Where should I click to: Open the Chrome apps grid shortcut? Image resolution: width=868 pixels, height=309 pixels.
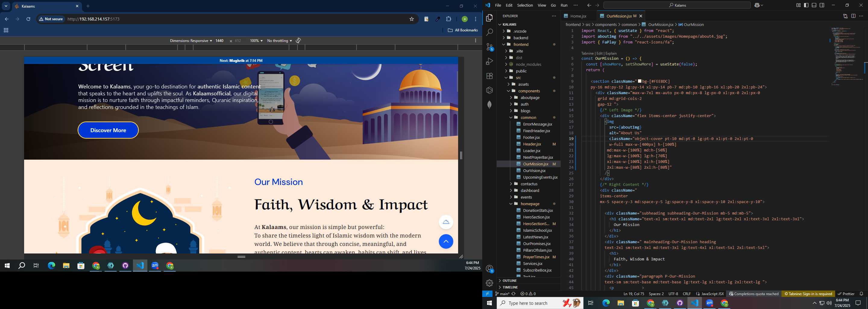tap(6, 30)
